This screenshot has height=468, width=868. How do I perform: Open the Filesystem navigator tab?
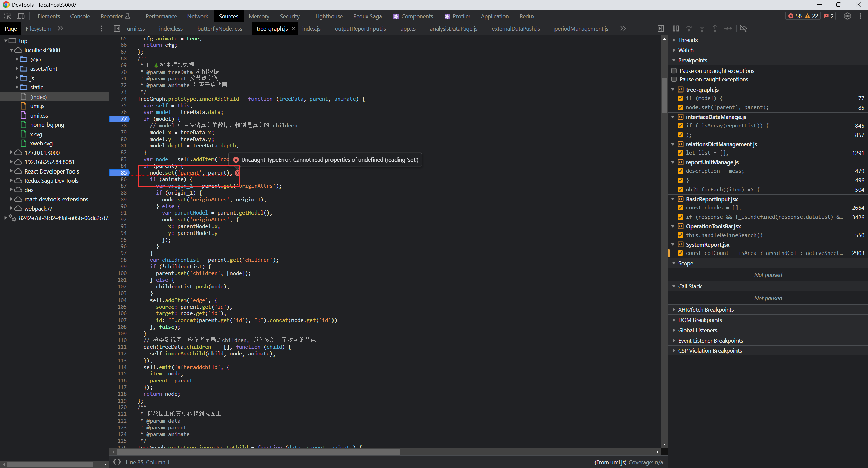38,29
